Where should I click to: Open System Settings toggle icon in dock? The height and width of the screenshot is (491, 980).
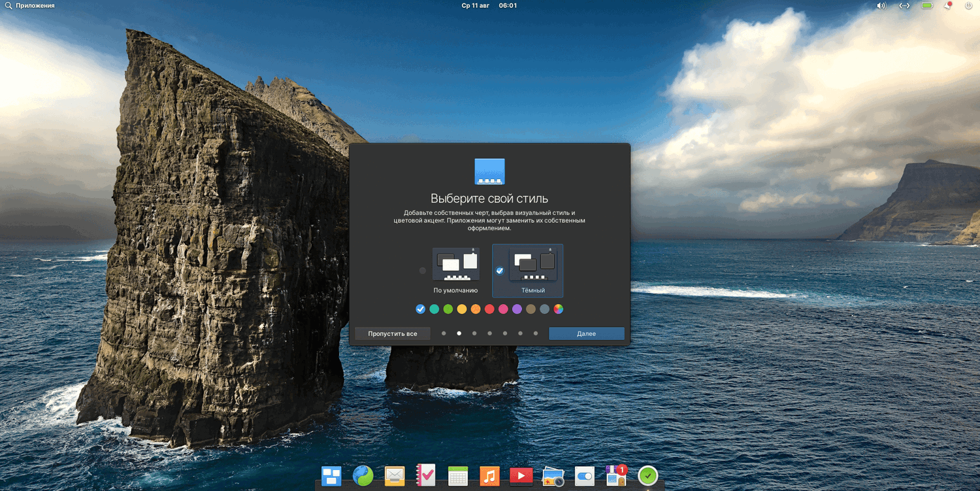(584, 476)
